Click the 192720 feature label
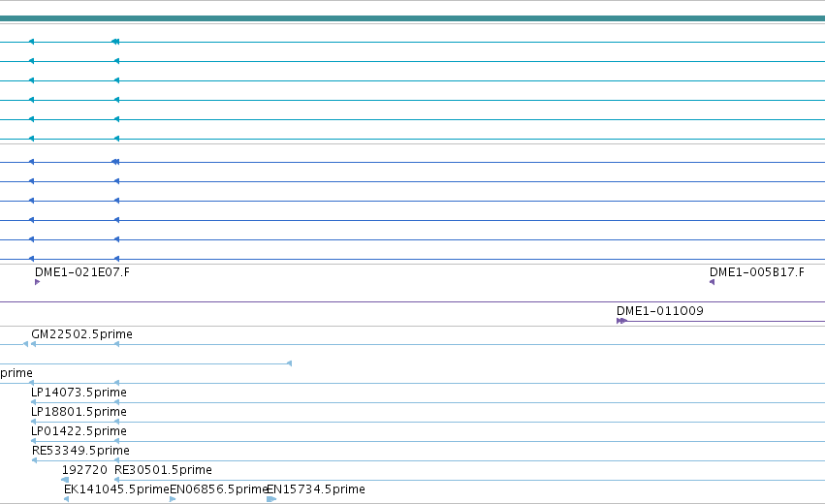 coord(84,470)
